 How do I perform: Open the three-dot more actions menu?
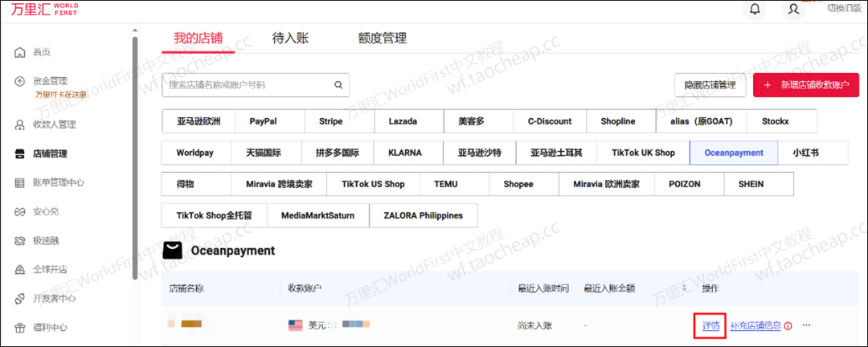pyautogui.click(x=806, y=325)
